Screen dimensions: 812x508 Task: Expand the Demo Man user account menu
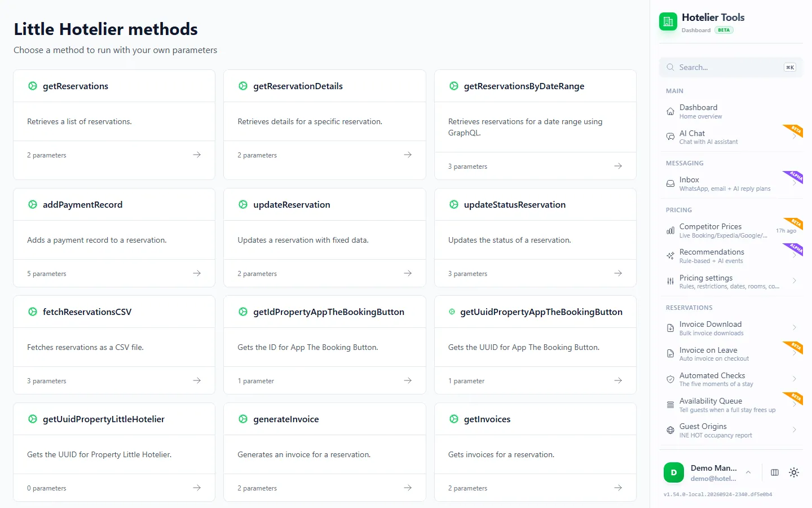(x=748, y=472)
